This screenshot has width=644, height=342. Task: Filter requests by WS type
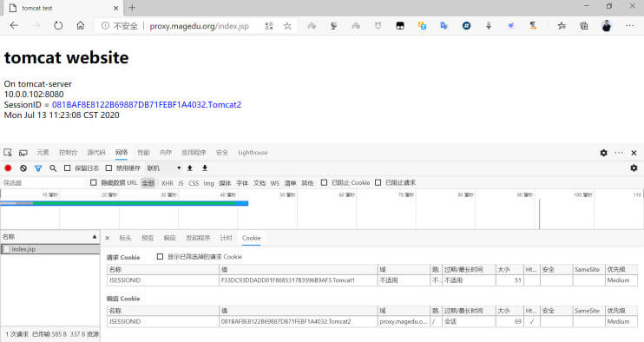tap(275, 183)
